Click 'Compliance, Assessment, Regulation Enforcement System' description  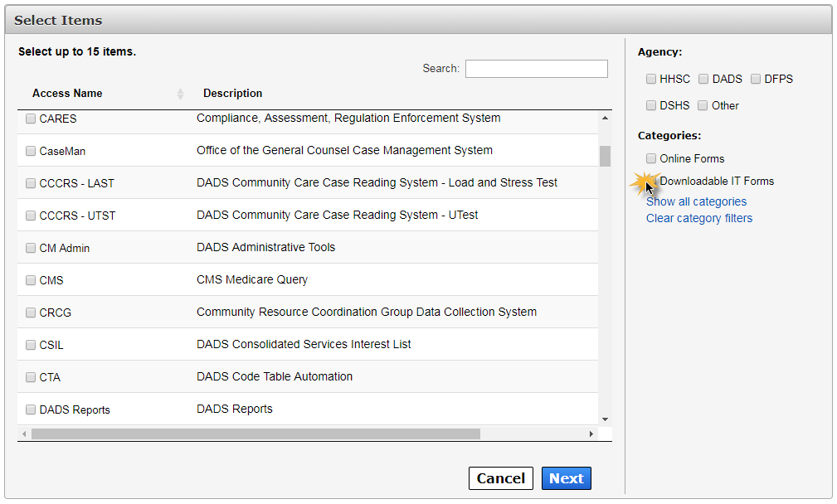point(348,118)
